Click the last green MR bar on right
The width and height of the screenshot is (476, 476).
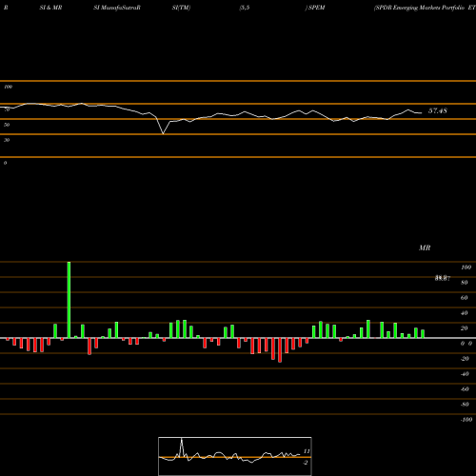coord(423,334)
